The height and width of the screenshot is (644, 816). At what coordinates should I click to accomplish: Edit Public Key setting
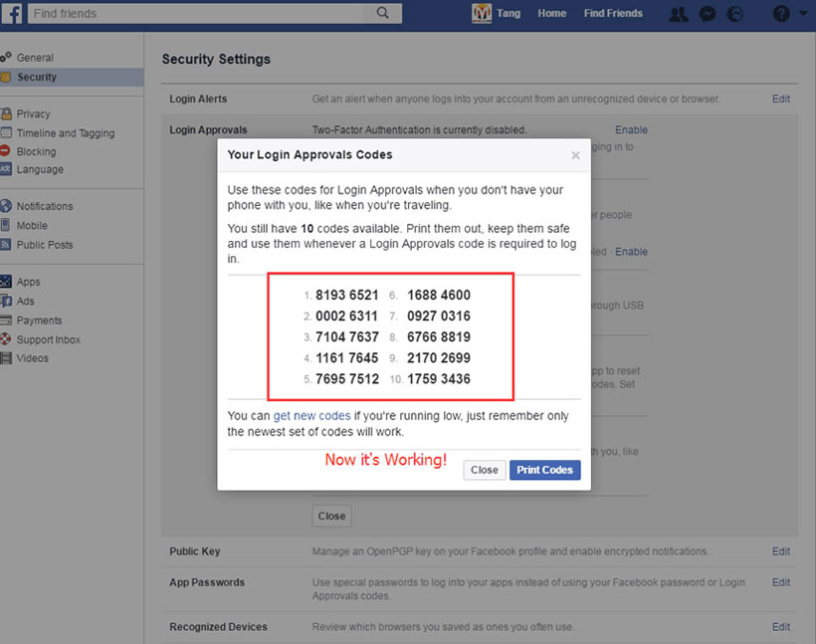point(780,551)
